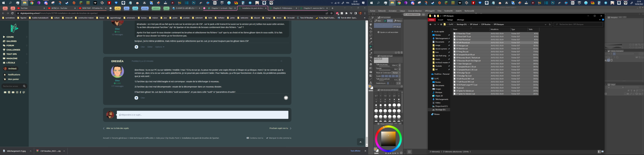Select the hand Move canvas tool
Viewport: 644px width, 155px height.
tap(371, 24)
